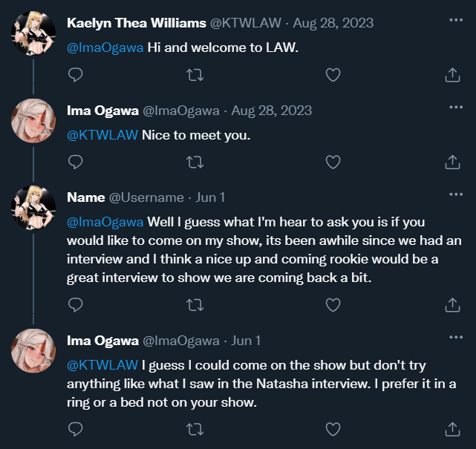This screenshot has width=476, height=449.
Task: Open more options on Kaelyn Thea Williams' tweet
Action: [x=456, y=19]
